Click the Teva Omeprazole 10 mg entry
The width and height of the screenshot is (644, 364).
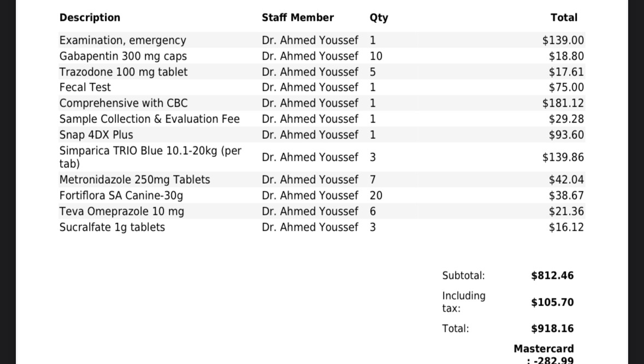[122, 212]
